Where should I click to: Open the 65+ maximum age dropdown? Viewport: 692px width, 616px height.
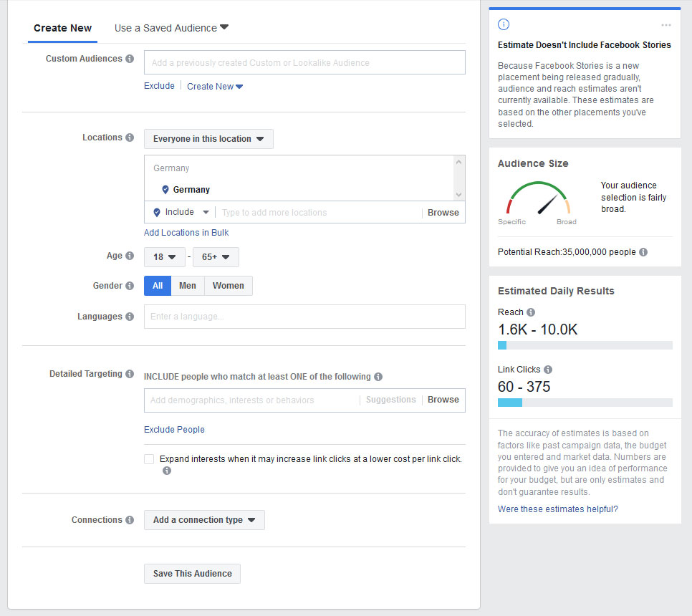[216, 257]
